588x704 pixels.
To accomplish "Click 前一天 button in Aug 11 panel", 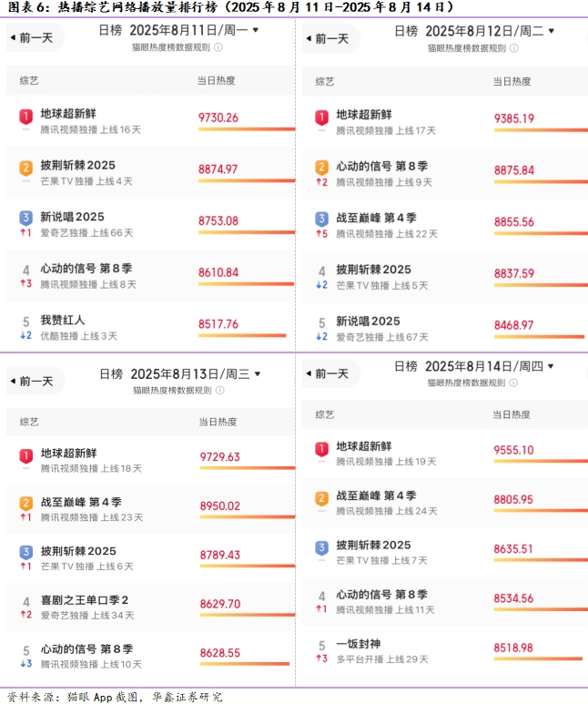I will 31,38.
